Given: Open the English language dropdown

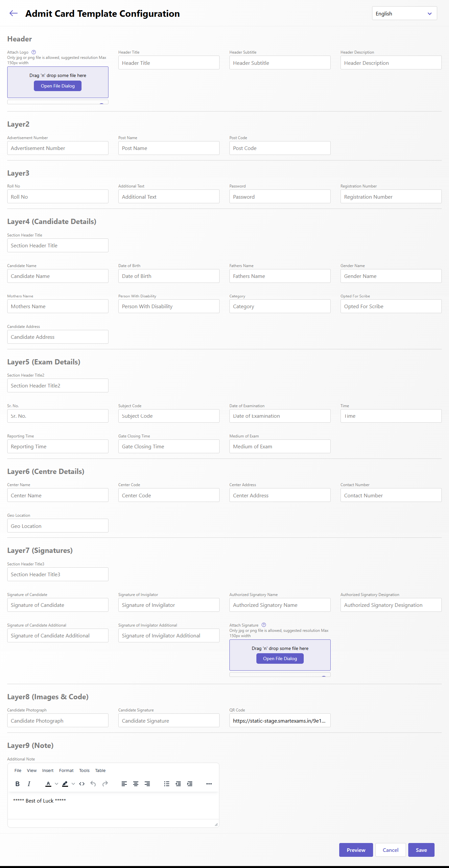Looking at the screenshot, I should tap(404, 13).
